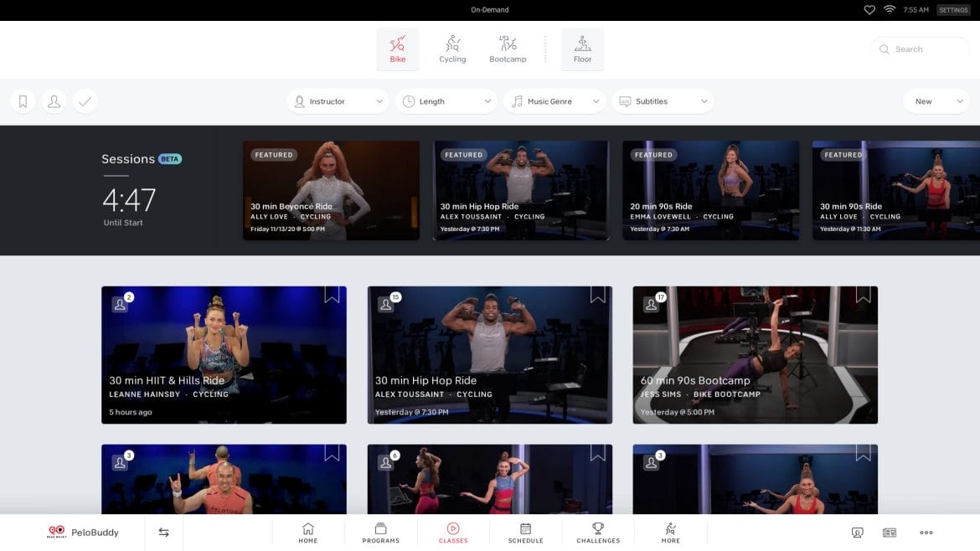Viewport: 980px width, 551px height.
Task: Click the Search field
Action: [920, 49]
